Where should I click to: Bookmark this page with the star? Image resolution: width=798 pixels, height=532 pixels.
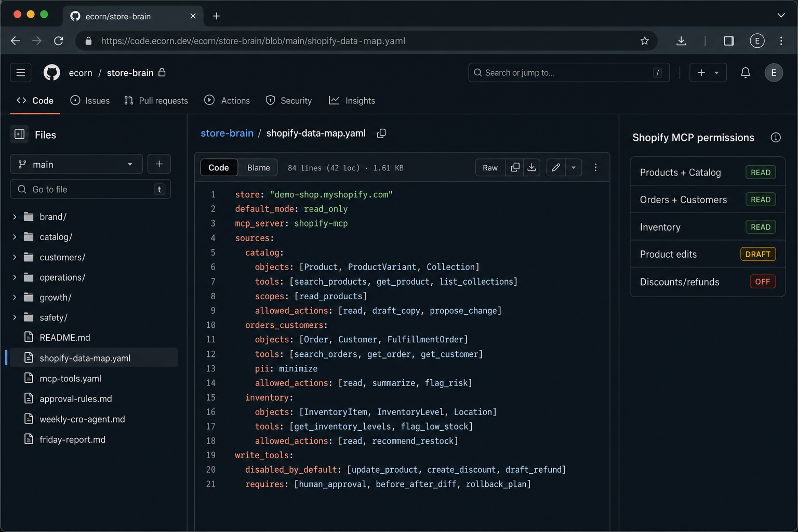click(x=644, y=41)
